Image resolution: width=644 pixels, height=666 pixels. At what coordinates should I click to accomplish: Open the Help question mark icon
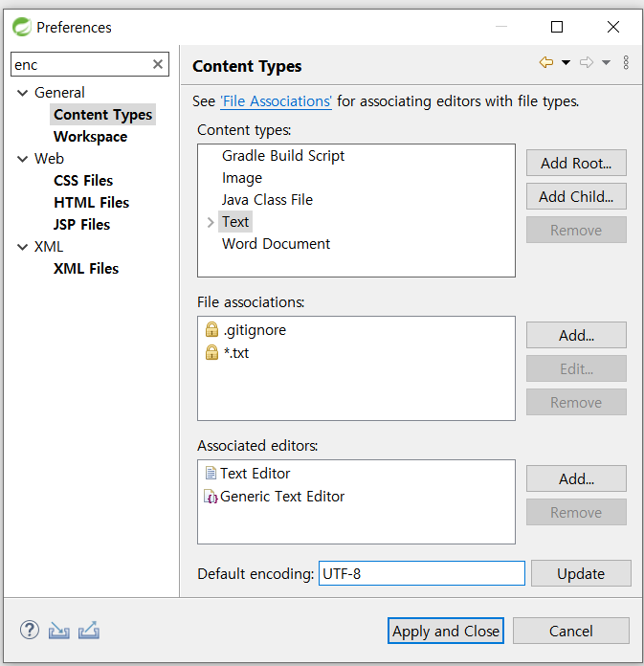click(29, 631)
